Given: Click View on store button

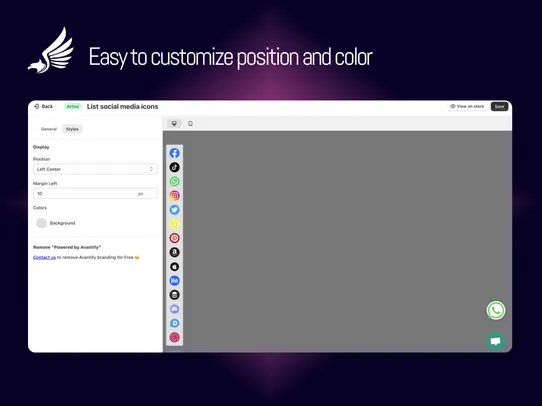Looking at the screenshot, I should (467, 106).
